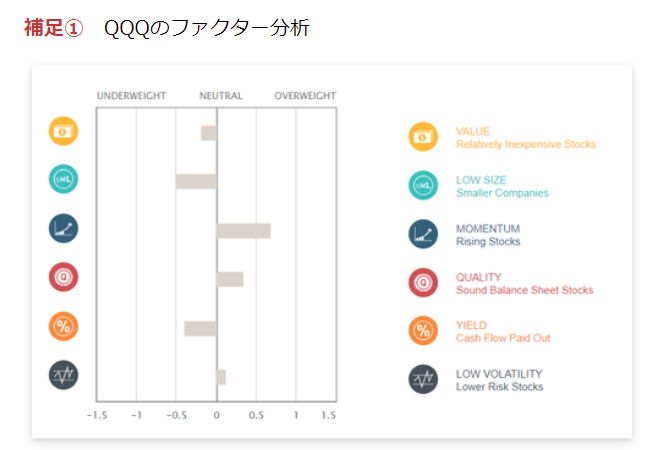
Task: Click the Low Size underweight bar
Action: [196, 182]
